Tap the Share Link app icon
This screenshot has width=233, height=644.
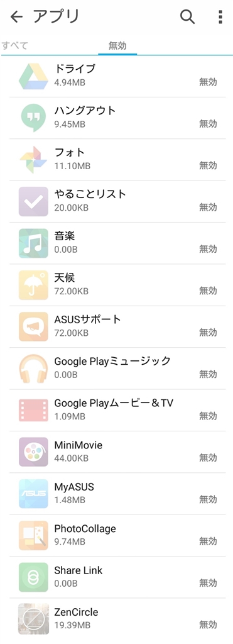tap(33, 577)
